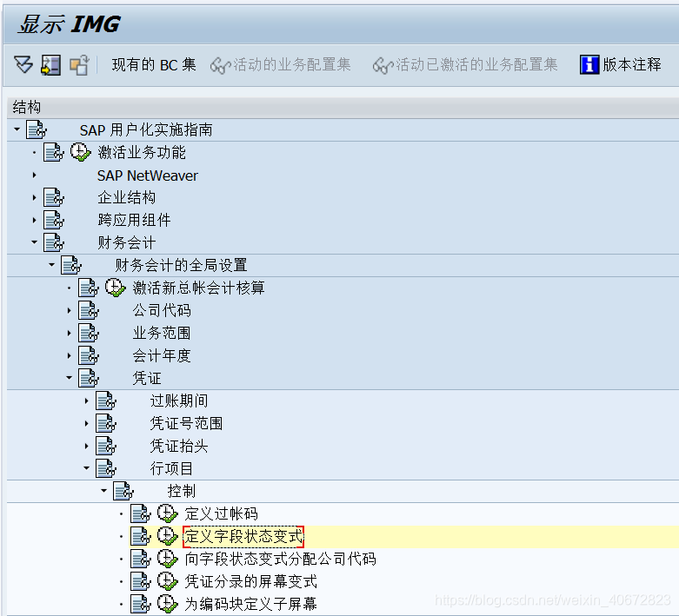Image resolution: width=679 pixels, height=616 pixels.
Task: Collapse 控制 node arrow
Action: pos(103,491)
